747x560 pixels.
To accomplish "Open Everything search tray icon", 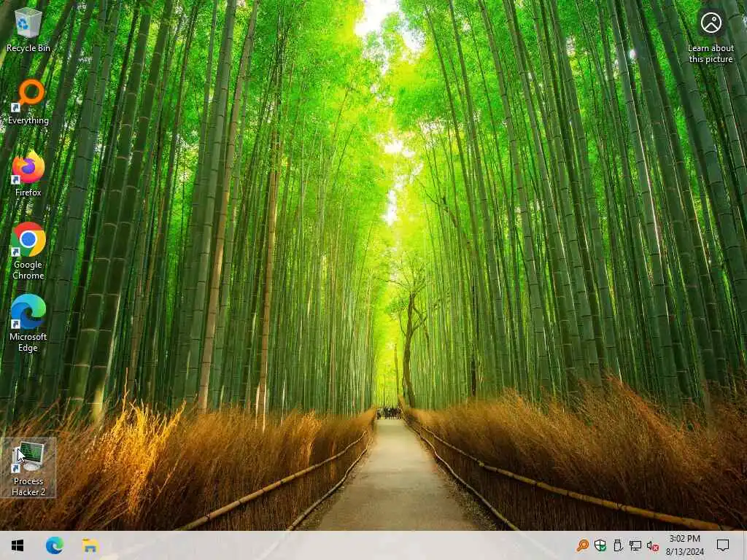I will [x=583, y=545].
